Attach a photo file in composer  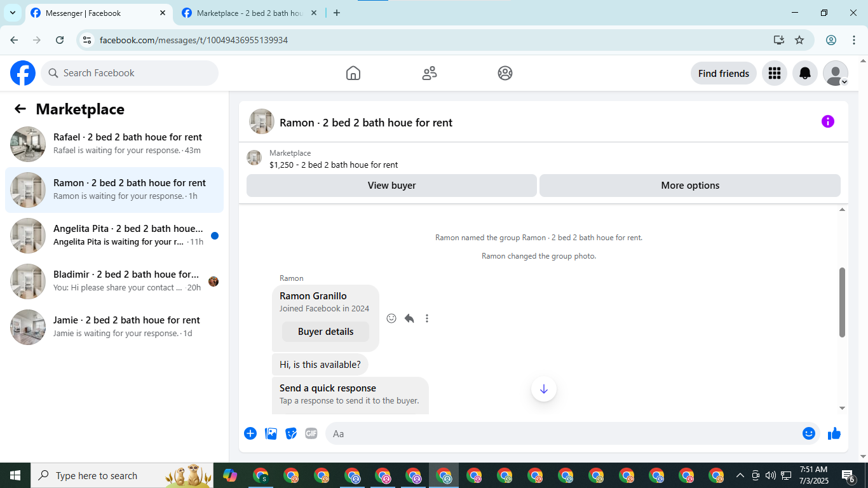coord(271,433)
